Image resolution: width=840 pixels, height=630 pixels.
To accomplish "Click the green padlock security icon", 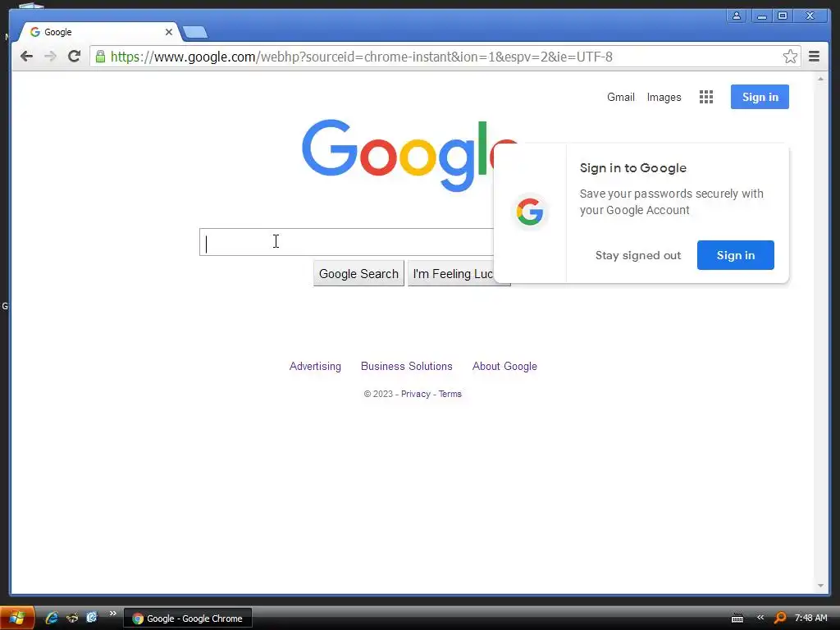I will point(100,57).
